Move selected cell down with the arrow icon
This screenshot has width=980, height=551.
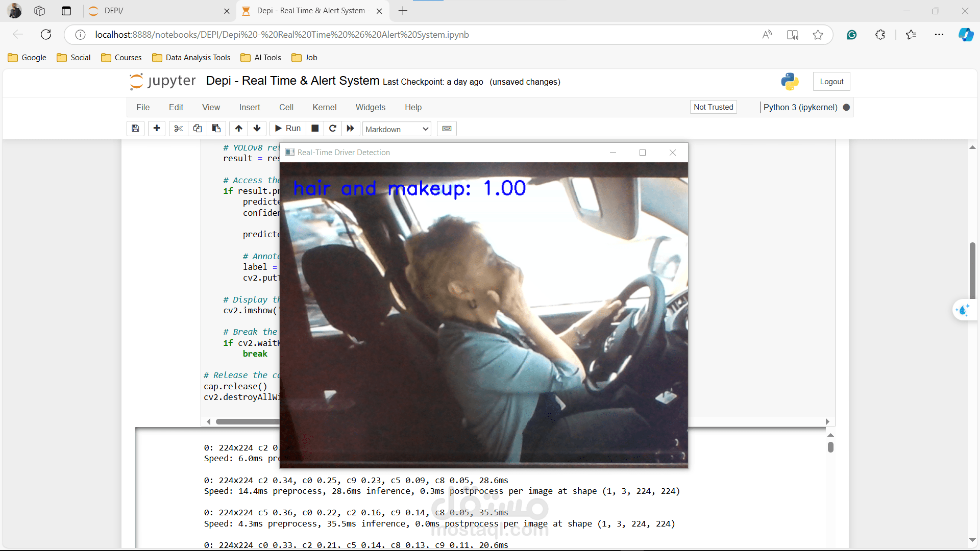[x=257, y=129]
